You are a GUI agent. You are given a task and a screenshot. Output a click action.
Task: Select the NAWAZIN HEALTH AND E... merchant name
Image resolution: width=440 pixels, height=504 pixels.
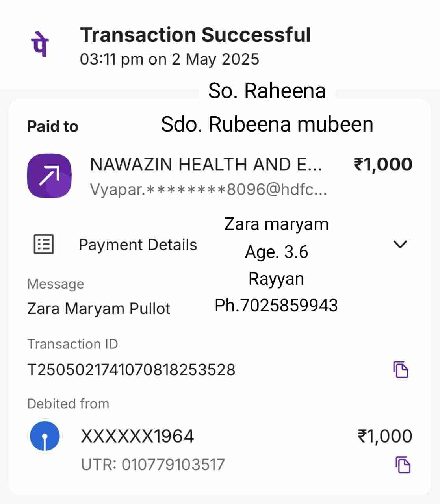pyautogui.click(x=206, y=164)
